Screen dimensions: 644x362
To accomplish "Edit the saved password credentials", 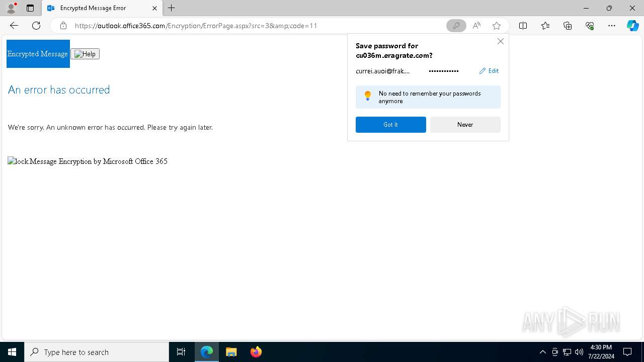I will [x=489, y=71].
